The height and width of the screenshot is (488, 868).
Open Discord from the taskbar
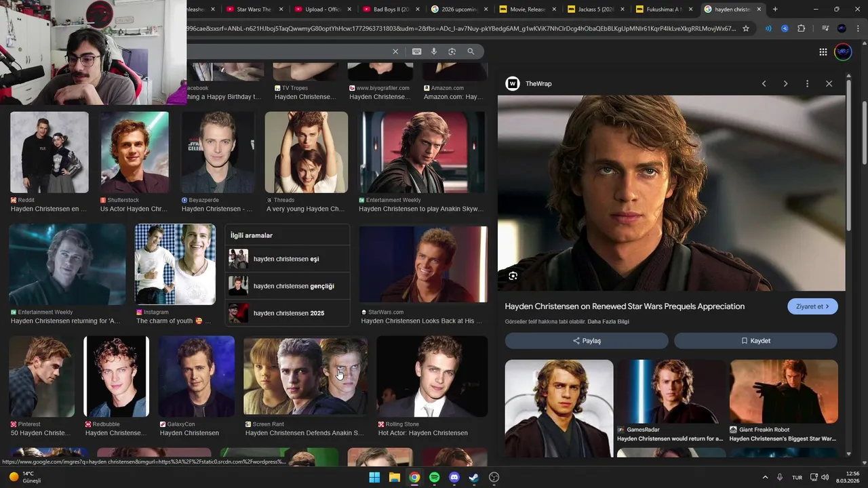(x=454, y=477)
